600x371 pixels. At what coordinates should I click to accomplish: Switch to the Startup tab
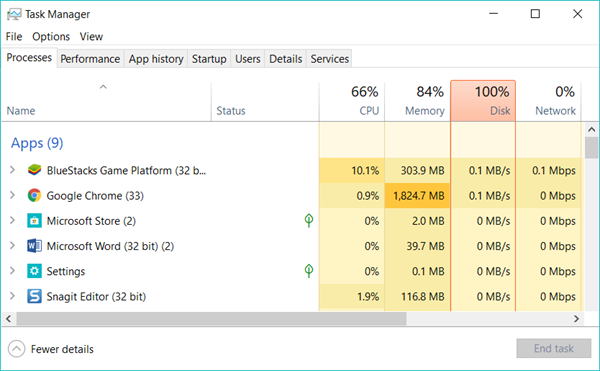coord(209,59)
